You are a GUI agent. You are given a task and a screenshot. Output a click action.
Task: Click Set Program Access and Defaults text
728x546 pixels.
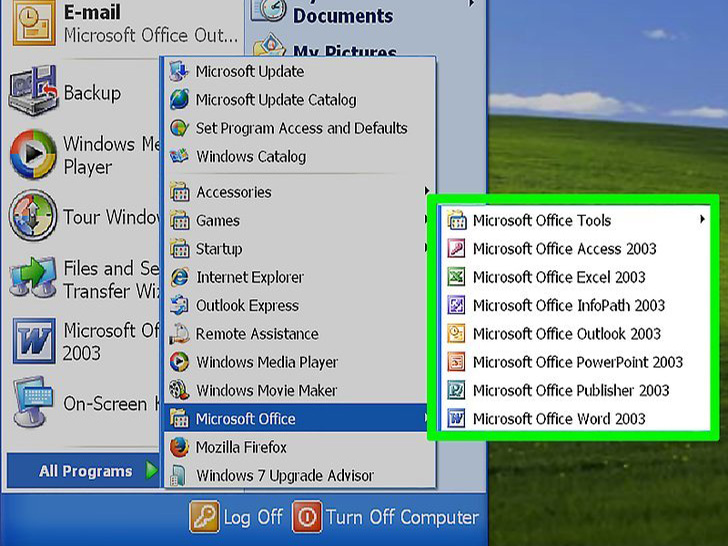click(301, 128)
